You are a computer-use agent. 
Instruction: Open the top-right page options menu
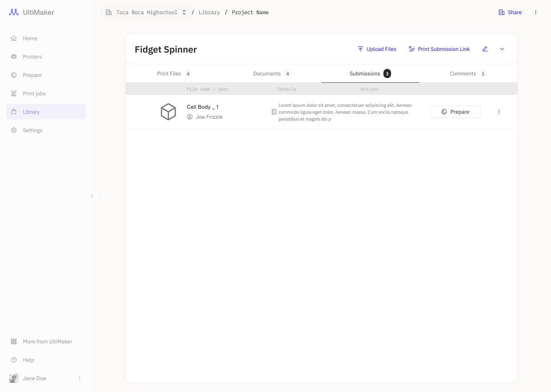pyautogui.click(x=536, y=12)
